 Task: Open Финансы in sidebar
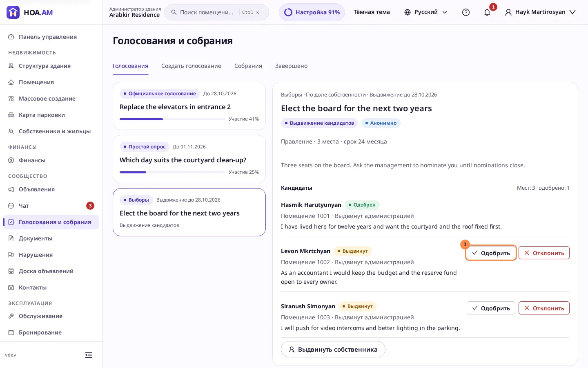51,160
